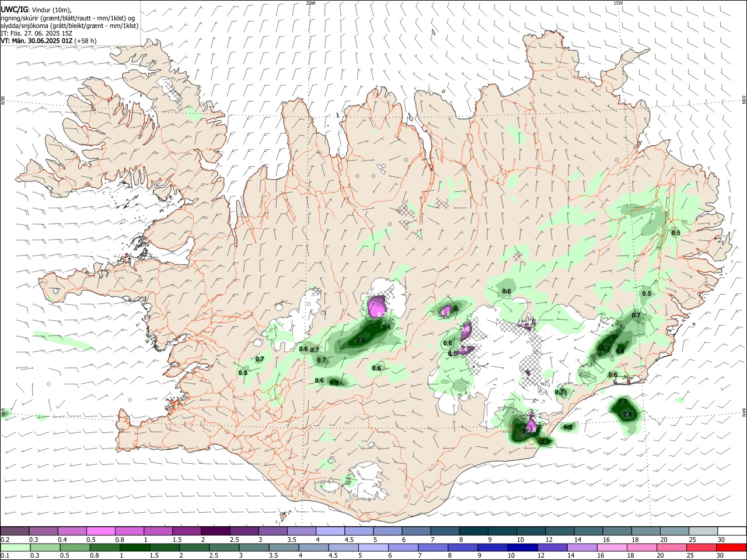Viewport: 747px width, 560px height.
Task: Click the '1.7' precipitation value off the southeast coast
Action: coord(623,402)
